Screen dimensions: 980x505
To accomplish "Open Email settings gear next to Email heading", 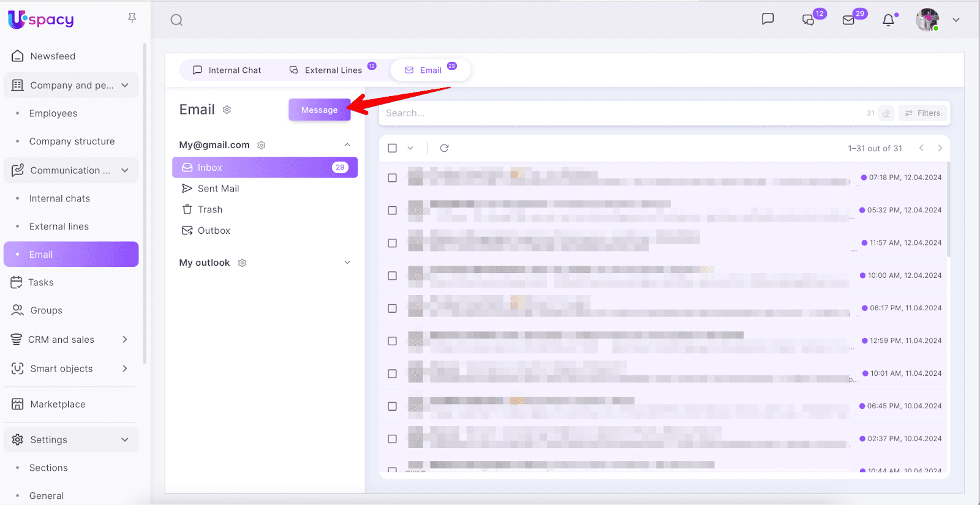I will 227,110.
